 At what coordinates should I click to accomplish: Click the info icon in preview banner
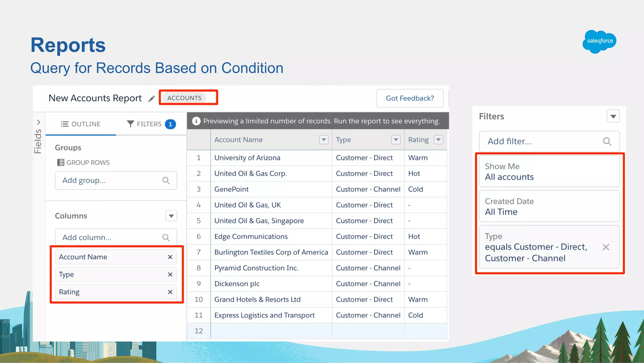(196, 121)
